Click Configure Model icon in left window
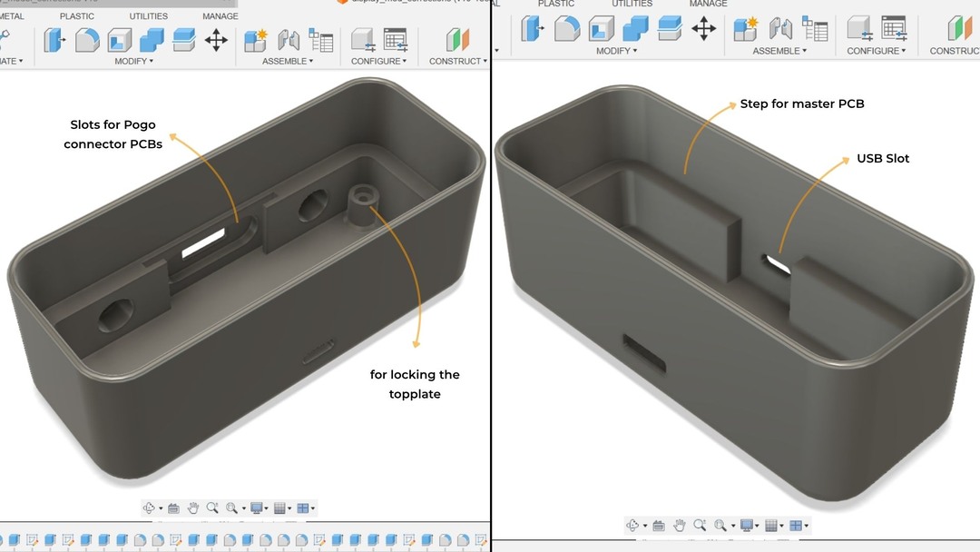980x552 pixels. pos(362,40)
